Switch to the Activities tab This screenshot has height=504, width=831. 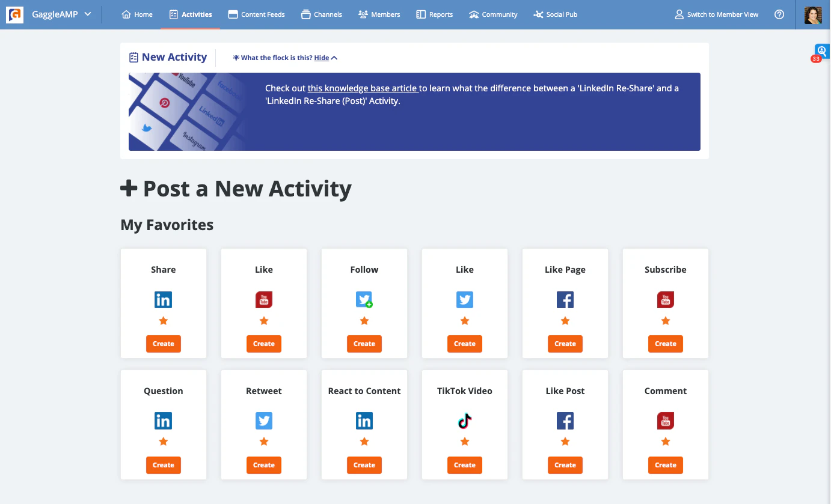pyautogui.click(x=191, y=14)
